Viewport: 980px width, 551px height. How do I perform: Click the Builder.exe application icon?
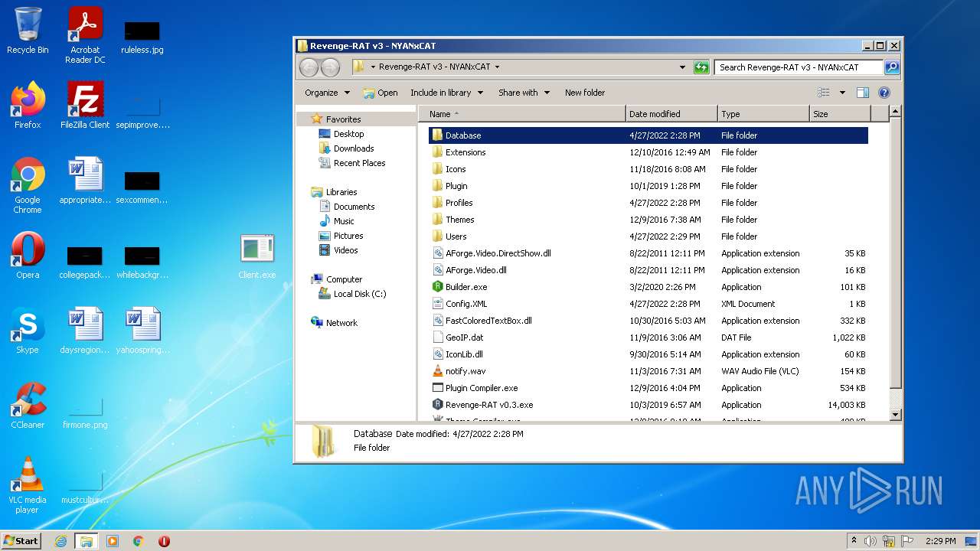point(437,287)
